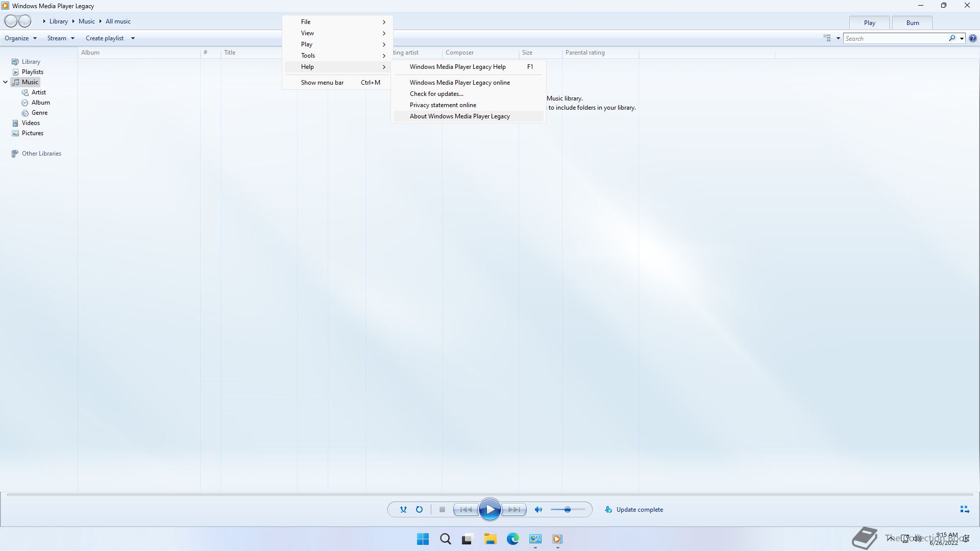980x551 pixels.
Task: Sort by the Composer column header
Action: click(x=480, y=53)
